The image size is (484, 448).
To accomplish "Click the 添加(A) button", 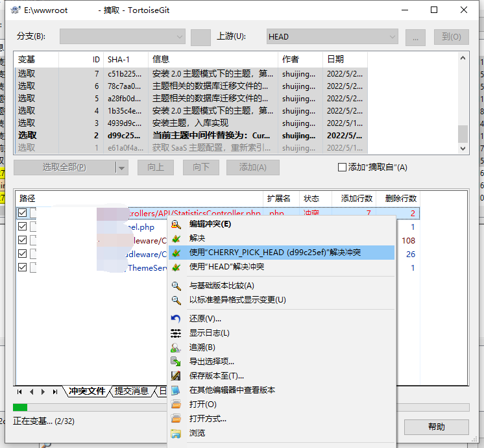I will coord(253,168).
